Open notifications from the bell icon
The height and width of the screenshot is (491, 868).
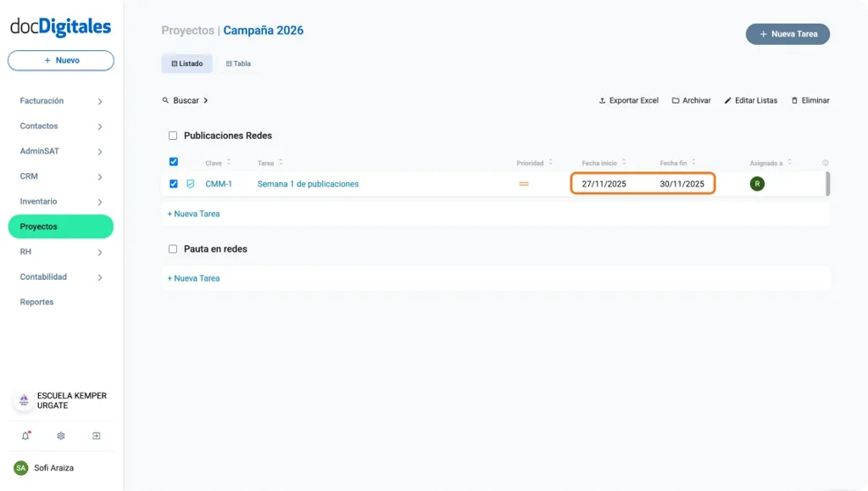[25, 435]
